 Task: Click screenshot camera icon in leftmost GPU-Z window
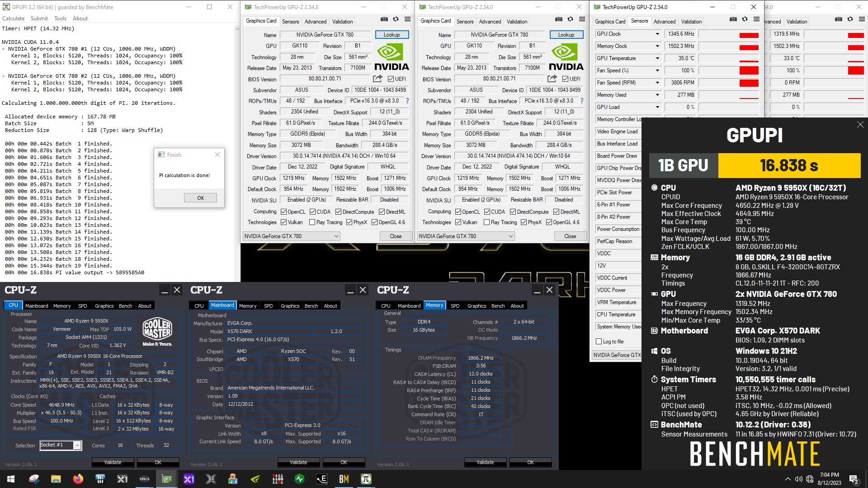click(x=384, y=19)
